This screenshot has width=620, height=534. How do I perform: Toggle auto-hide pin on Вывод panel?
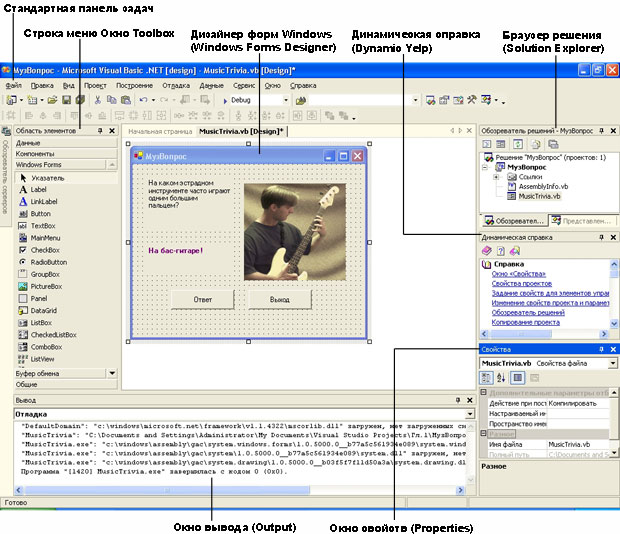pos(458,400)
